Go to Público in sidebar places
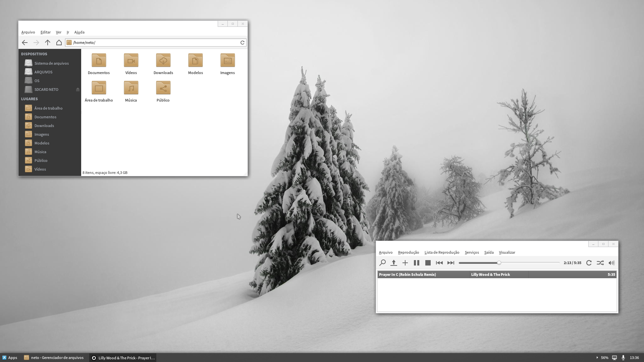Screen dimensions: 644x362 coord(50,161)
